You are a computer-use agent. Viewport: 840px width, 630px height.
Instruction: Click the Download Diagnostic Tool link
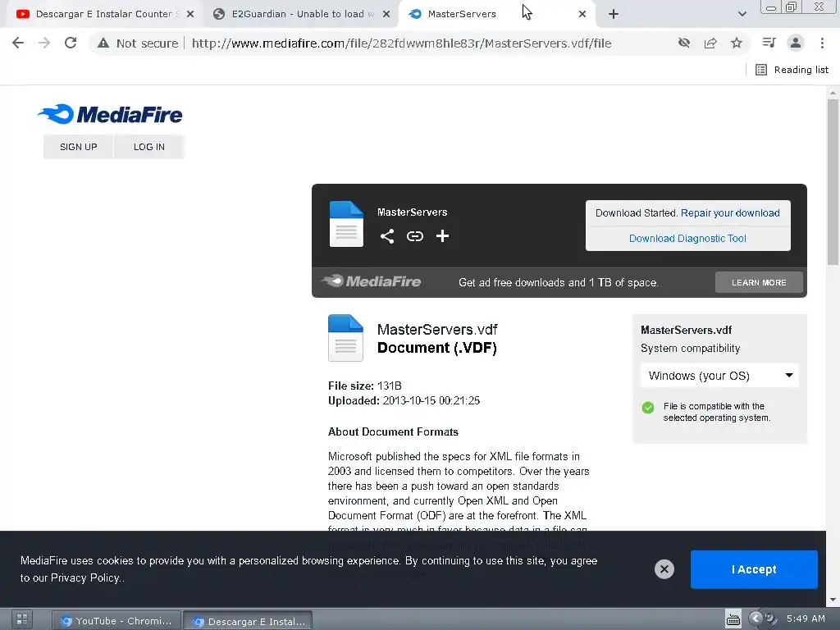687,239
